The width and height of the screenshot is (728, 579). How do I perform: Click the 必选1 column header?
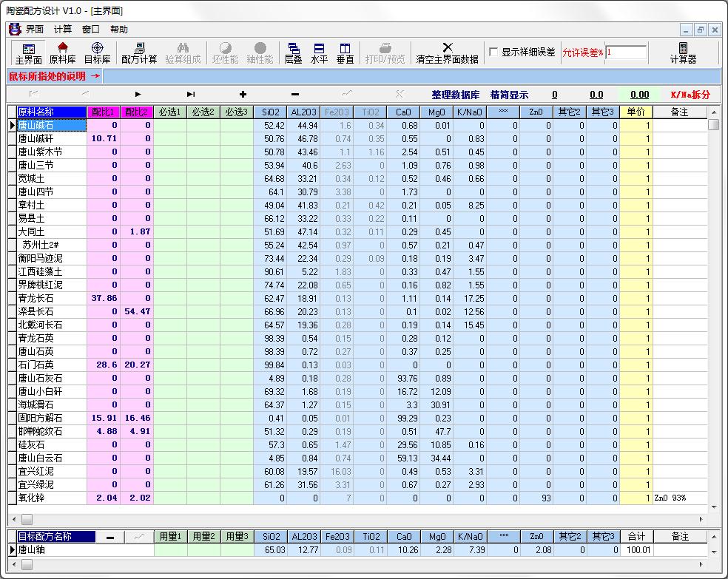[x=170, y=112]
